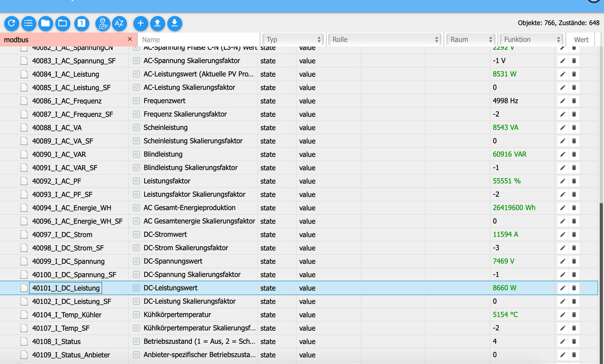Delete object 40086_I_AC_Frequenz
The height and width of the screenshot is (364, 604).
[574, 101]
